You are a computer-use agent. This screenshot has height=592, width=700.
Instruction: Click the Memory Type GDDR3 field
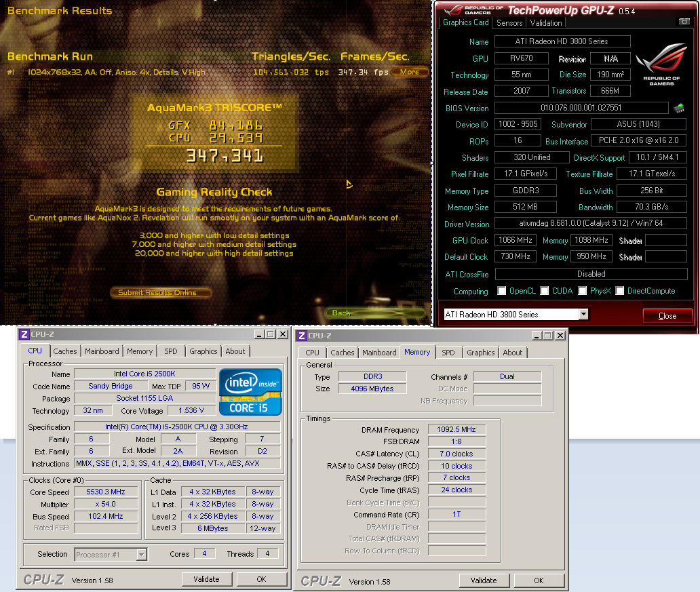click(x=526, y=190)
